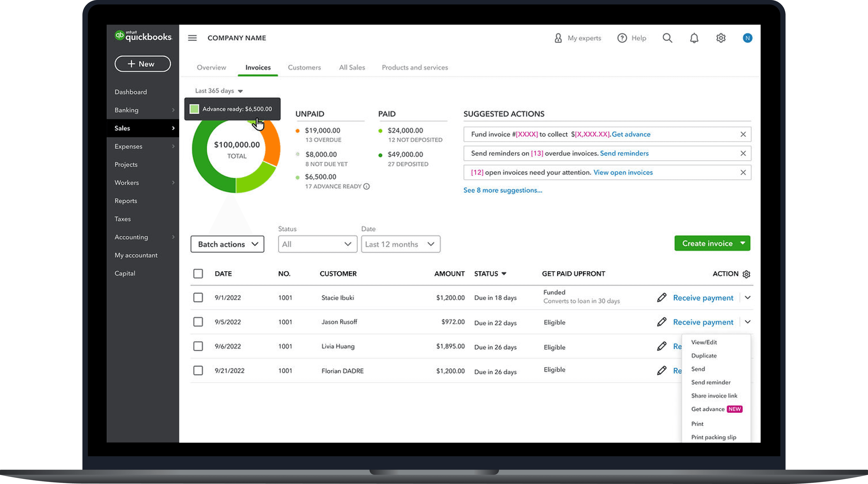Open the Batch actions dropdown
The width and height of the screenshot is (868, 484).
(227, 244)
